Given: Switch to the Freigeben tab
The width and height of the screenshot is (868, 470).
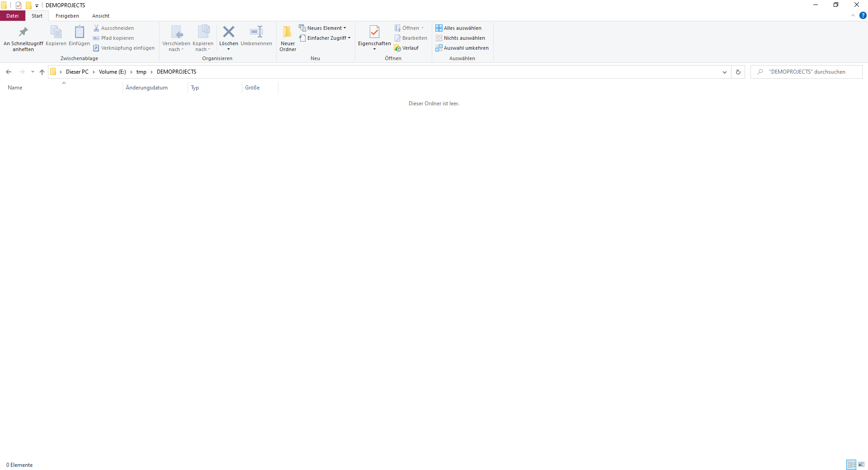Looking at the screenshot, I should 67,16.
